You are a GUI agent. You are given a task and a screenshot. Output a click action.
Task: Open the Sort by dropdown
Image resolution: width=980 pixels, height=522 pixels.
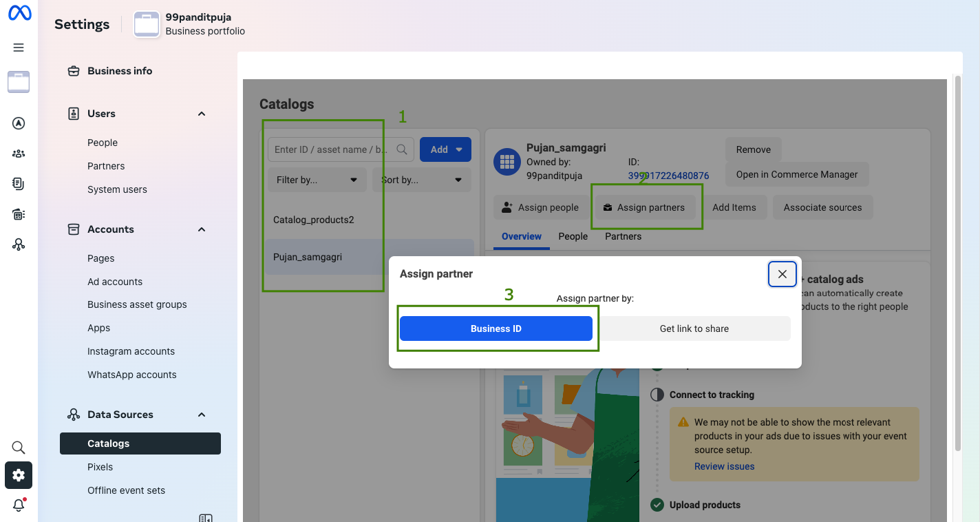point(422,180)
